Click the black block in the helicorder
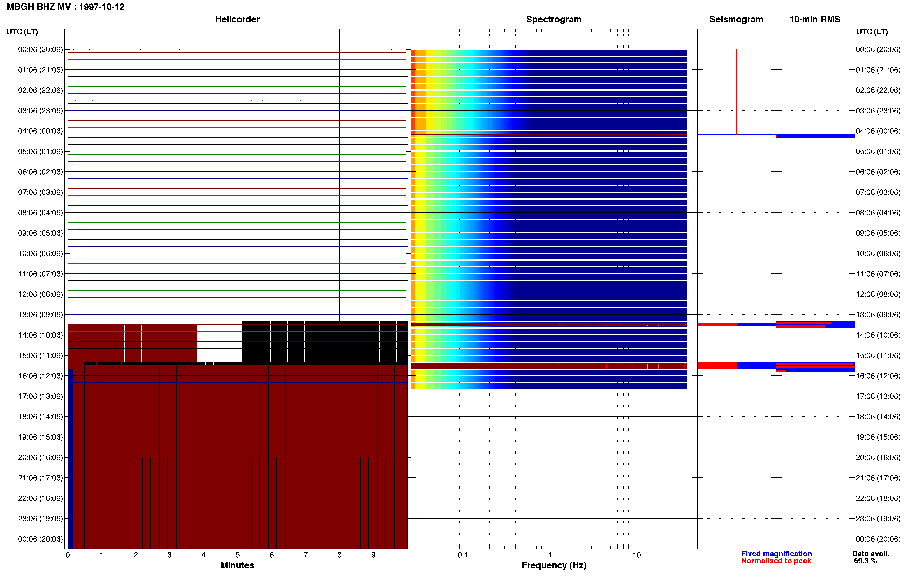The width and height of the screenshot is (924, 578). (325, 341)
